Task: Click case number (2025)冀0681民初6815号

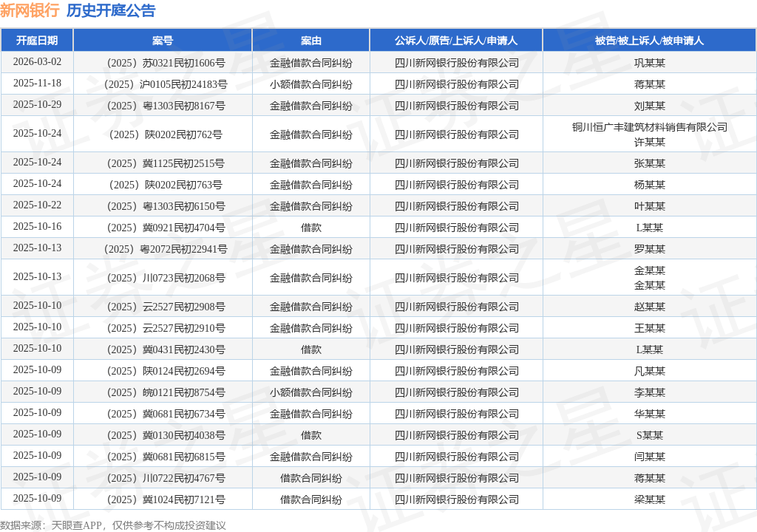Action: point(166,457)
